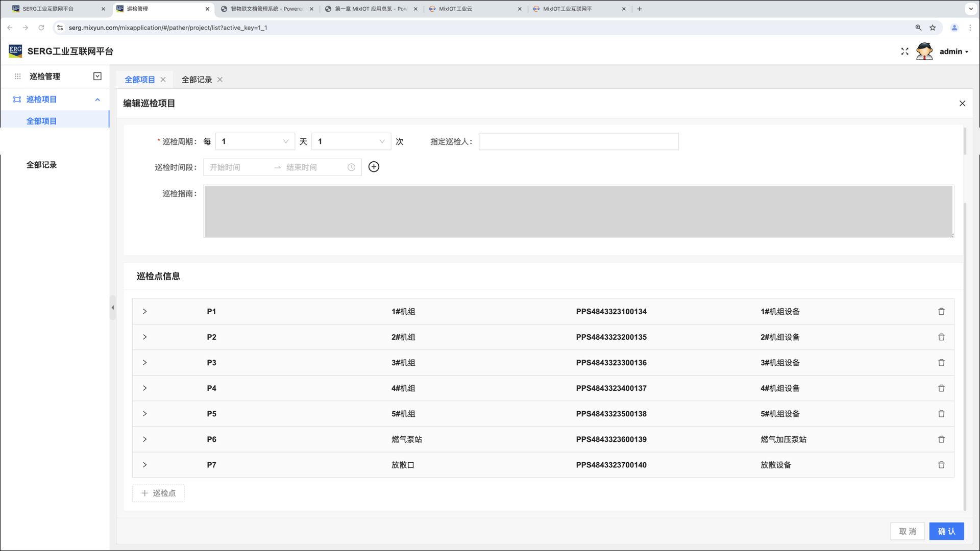Toggle fullscreen mode icon near admin
This screenshot has width=980, height=551.
tap(904, 52)
